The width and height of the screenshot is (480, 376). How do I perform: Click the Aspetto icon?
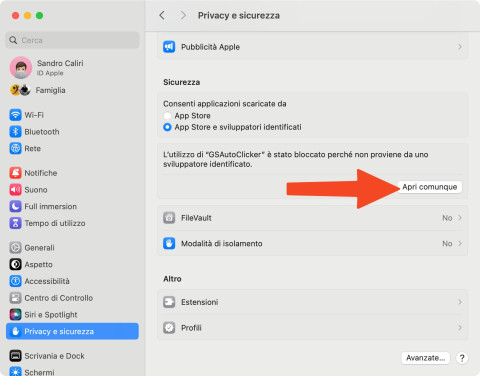(15, 264)
